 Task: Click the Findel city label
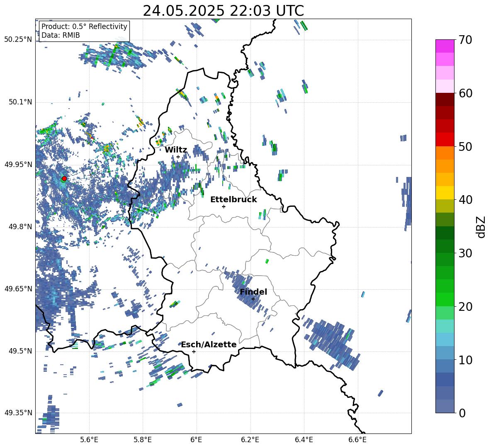253,292
